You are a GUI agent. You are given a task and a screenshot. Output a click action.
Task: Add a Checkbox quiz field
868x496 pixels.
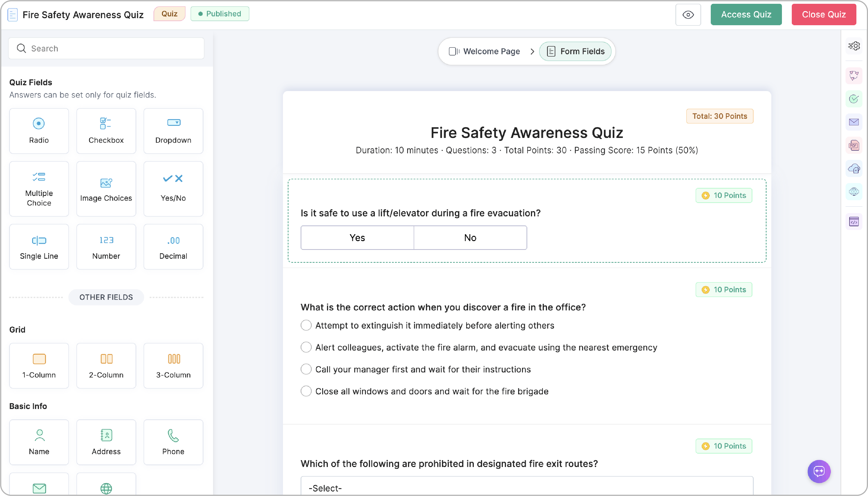pyautogui.click(x=106, y=131)
